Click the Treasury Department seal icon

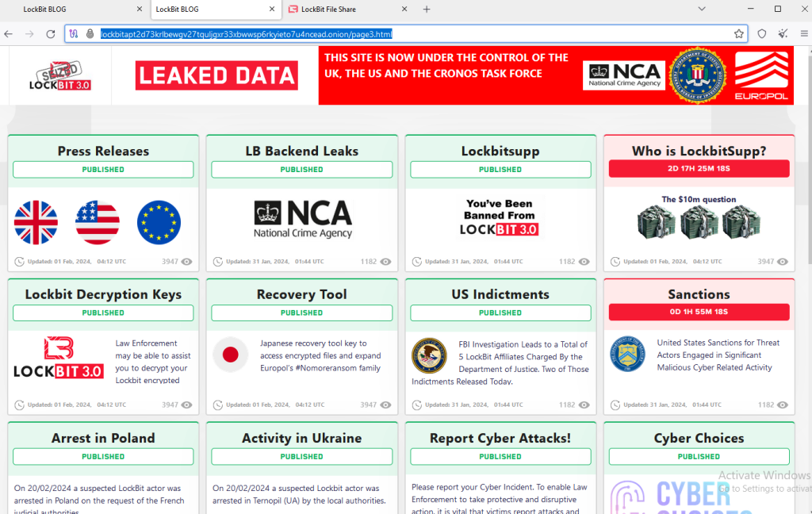pos(628,354)
